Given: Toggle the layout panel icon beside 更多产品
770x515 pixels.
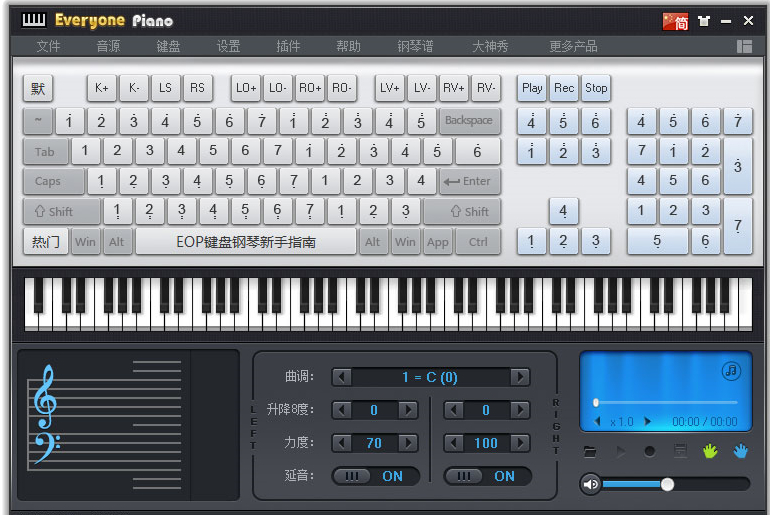Looking at the screenshot, I should pos(744,46).
